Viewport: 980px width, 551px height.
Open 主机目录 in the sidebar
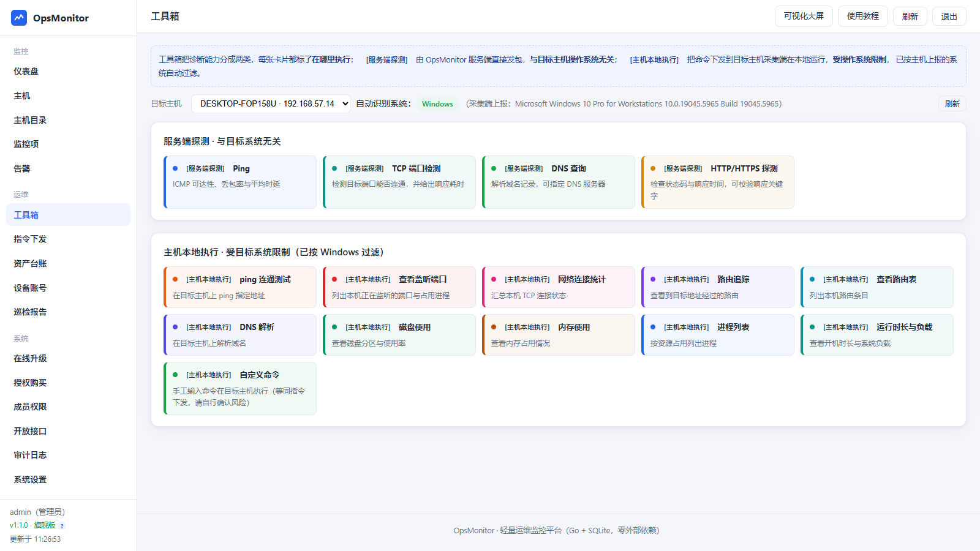point(68,120)
